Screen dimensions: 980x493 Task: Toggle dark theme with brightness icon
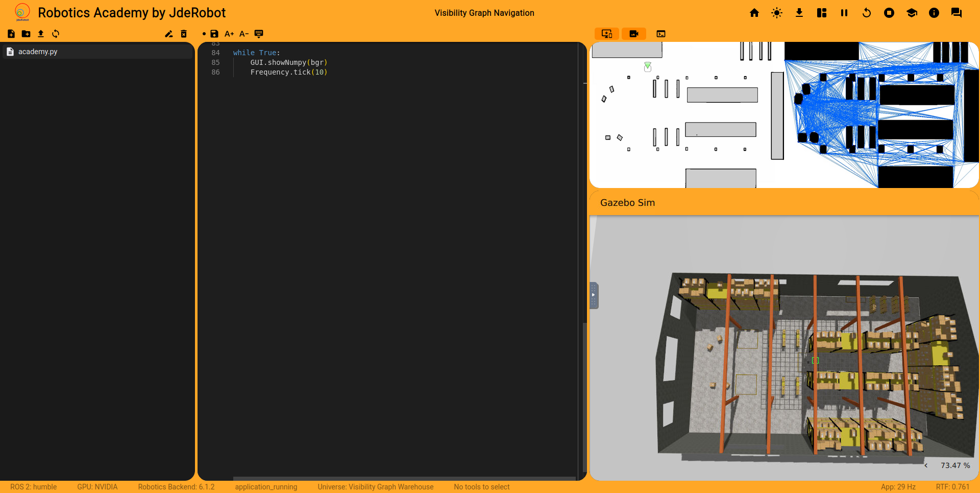(x=776, y=13)
